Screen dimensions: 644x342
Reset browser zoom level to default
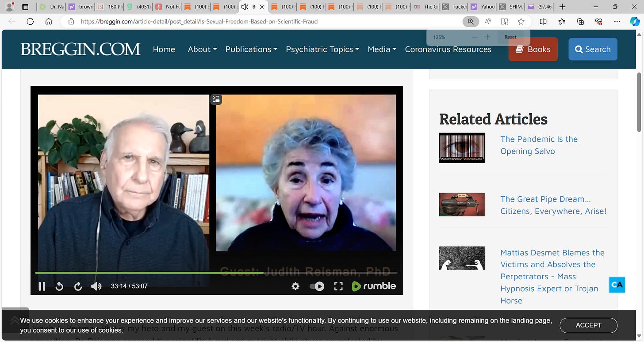tap(510, 37)
